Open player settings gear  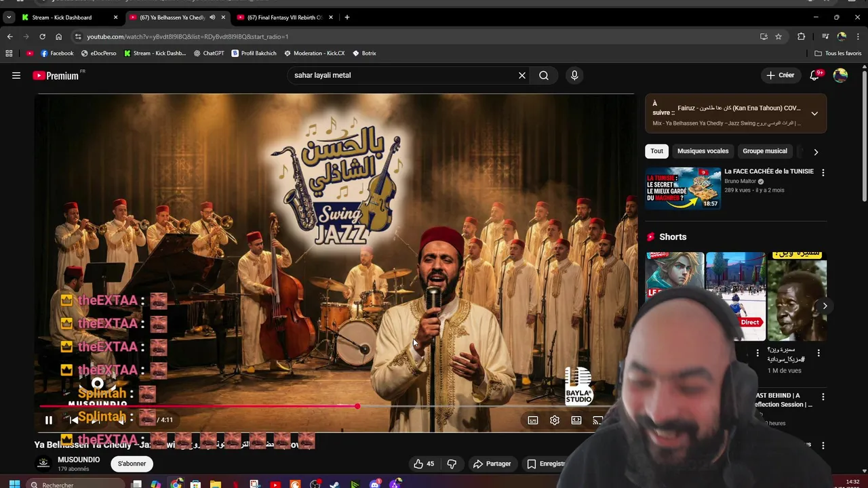click(x=555, y=420)
